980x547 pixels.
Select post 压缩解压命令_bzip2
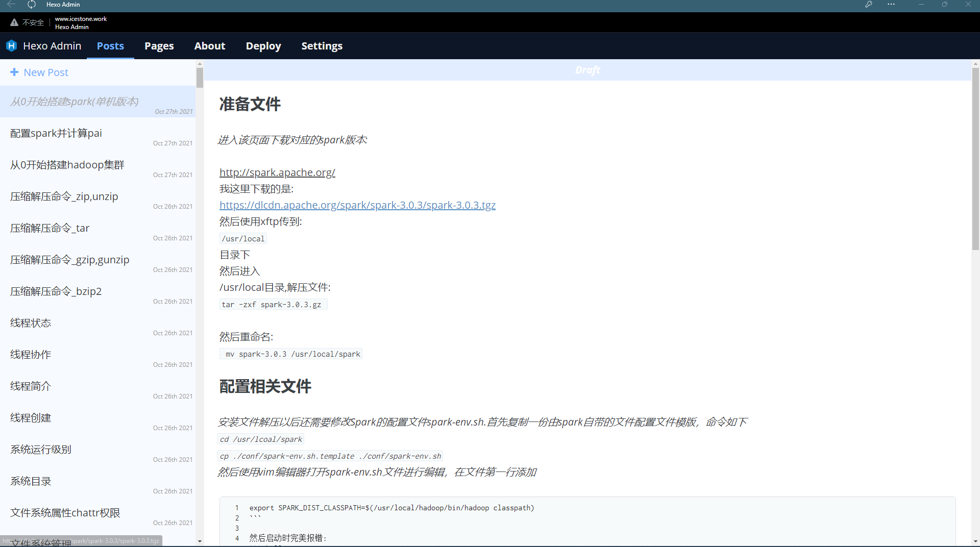click(97, 291)
